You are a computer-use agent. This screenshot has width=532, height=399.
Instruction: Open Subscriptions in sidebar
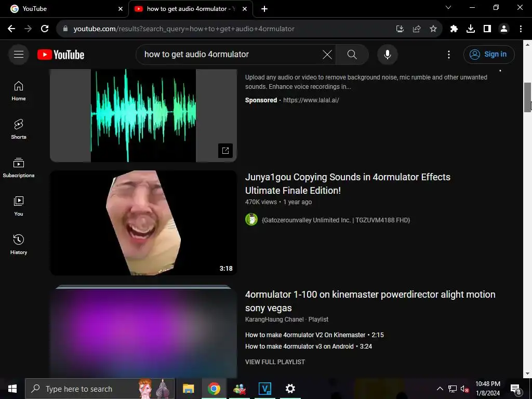click(x=19, y=168)
